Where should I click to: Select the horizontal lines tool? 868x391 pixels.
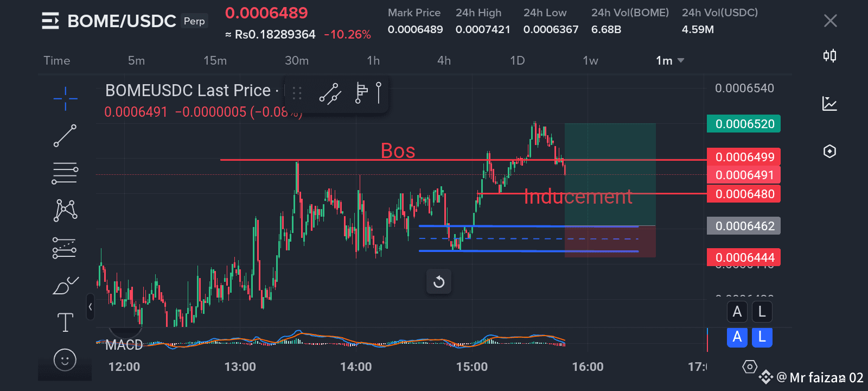pyautogui.click(x=65, y=173)
